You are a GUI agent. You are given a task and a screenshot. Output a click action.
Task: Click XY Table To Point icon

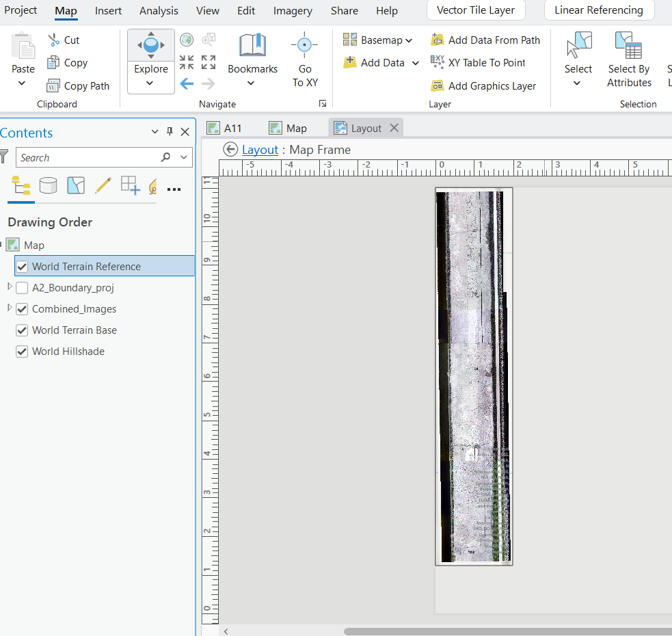(x=437, y=62)
